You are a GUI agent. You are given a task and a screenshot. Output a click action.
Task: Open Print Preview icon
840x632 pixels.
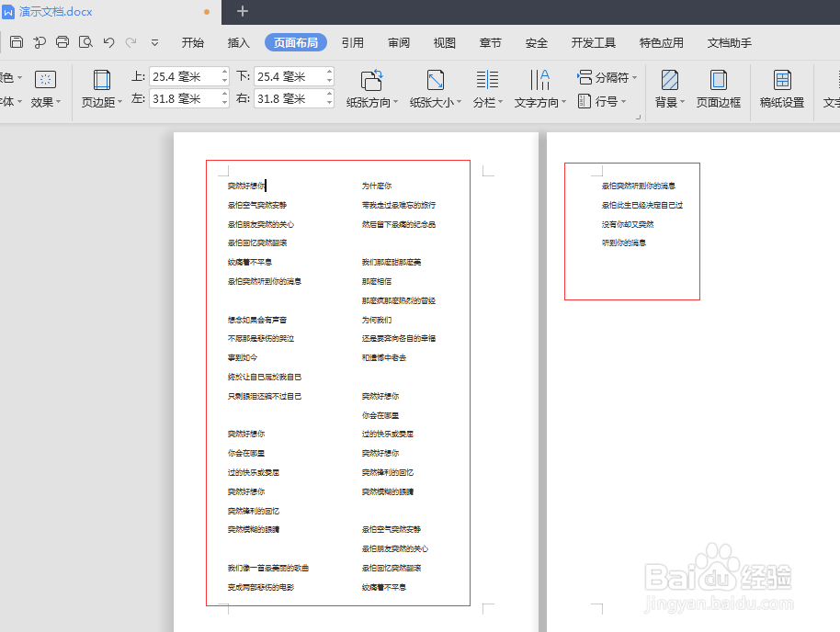click(x=85, y=42)
